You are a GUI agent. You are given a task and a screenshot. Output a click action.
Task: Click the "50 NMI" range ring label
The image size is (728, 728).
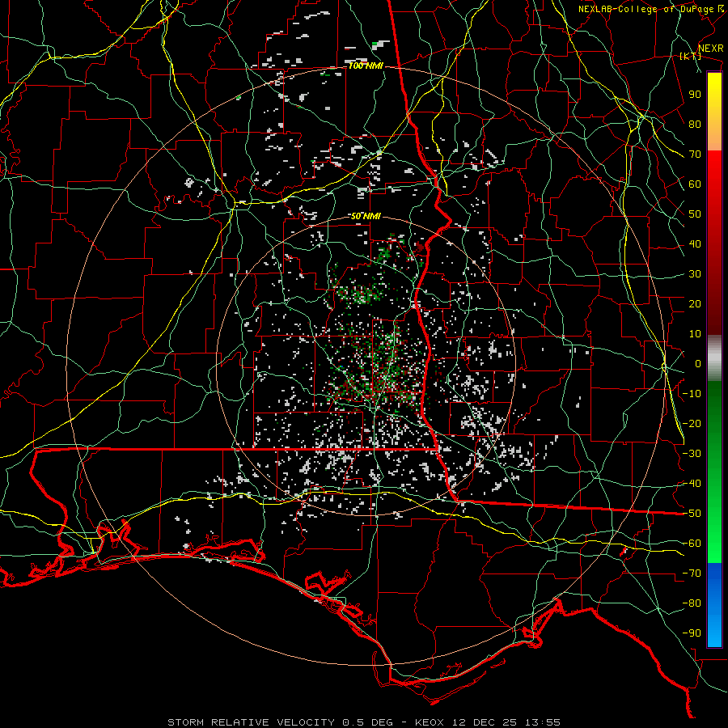(366, 216)
